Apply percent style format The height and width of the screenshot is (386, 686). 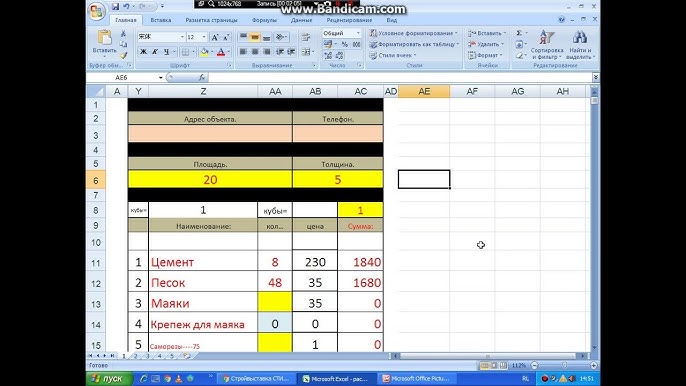coord(345,44)
